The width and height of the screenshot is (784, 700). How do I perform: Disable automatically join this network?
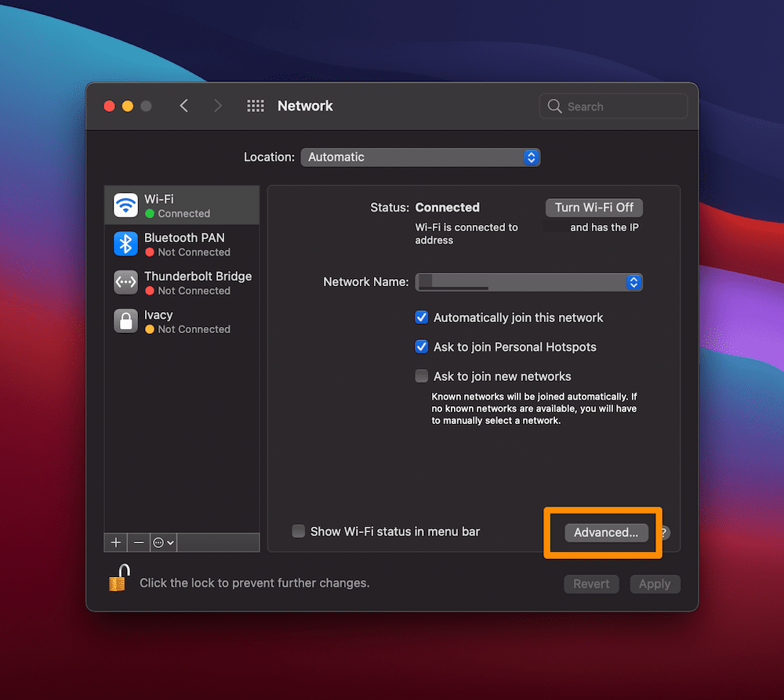click(422, 317)
